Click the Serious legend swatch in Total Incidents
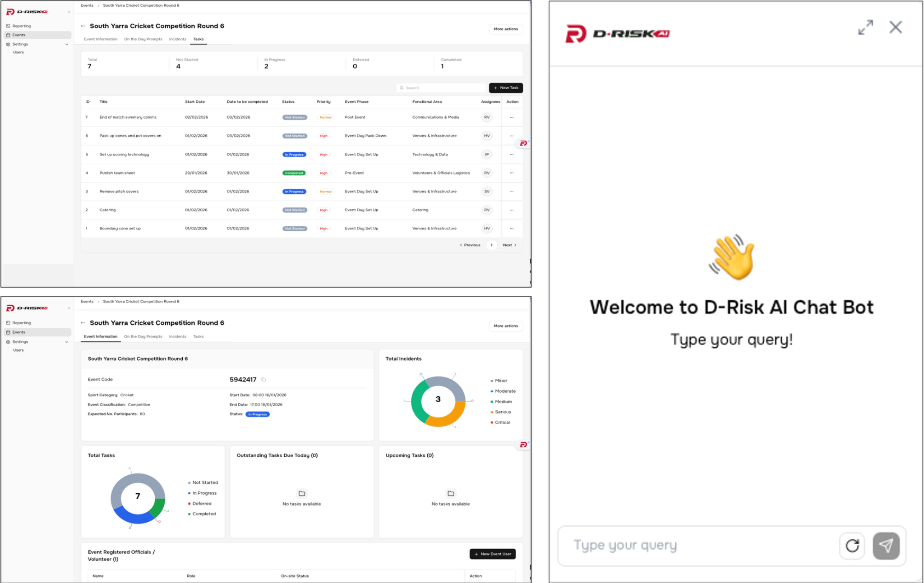 pyautogui.click(x=492, y=412)
